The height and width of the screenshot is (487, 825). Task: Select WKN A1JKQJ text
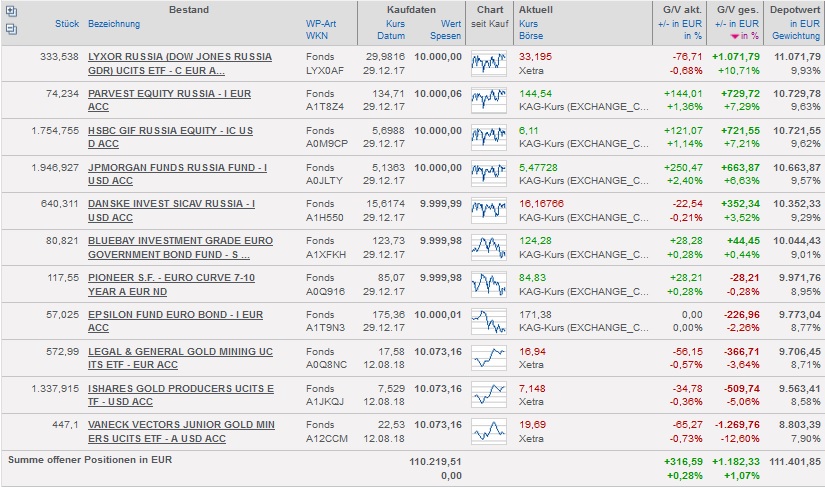tap(325, 401)
